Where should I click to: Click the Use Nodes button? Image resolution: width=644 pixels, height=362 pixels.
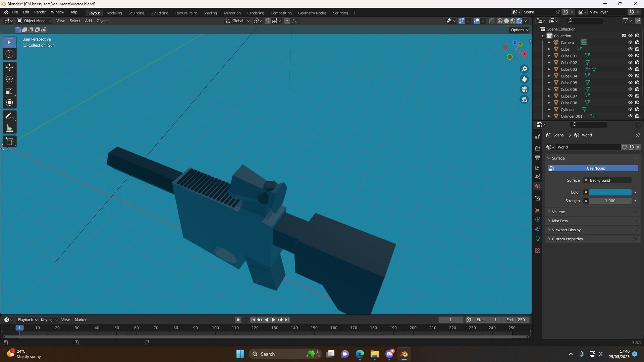point(593,168)
